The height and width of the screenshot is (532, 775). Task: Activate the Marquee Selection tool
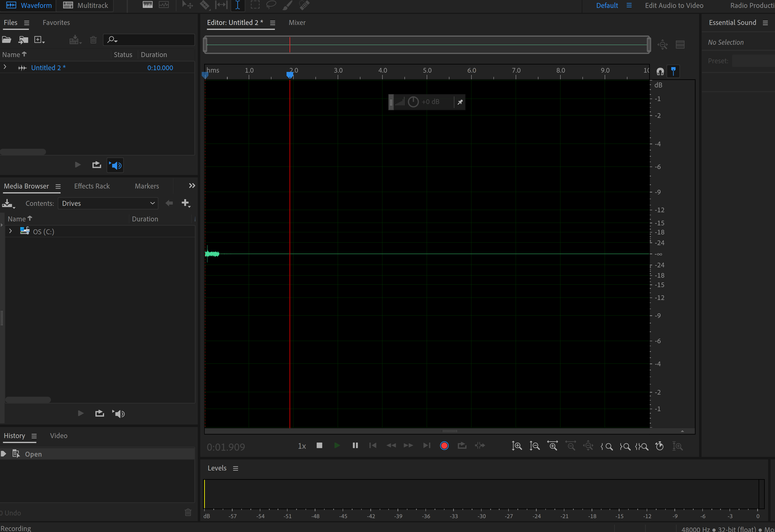[255, 5]
